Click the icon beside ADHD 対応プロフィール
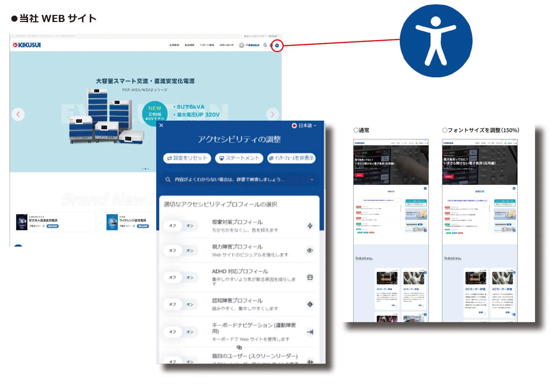Image resolution: width=551 pixels, height=392 pixels. 310,277
